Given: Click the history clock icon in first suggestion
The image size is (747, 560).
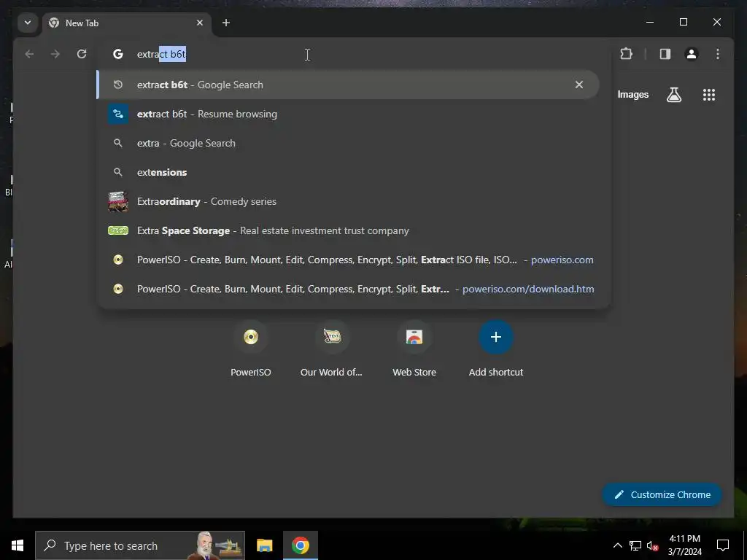Looking at the screenshot, I should coord(118,85).
